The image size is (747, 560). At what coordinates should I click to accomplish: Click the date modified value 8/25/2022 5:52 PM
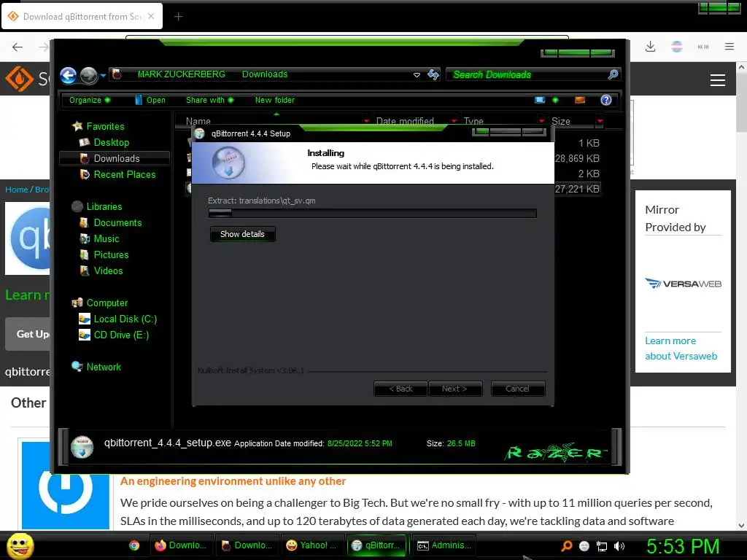360,443
